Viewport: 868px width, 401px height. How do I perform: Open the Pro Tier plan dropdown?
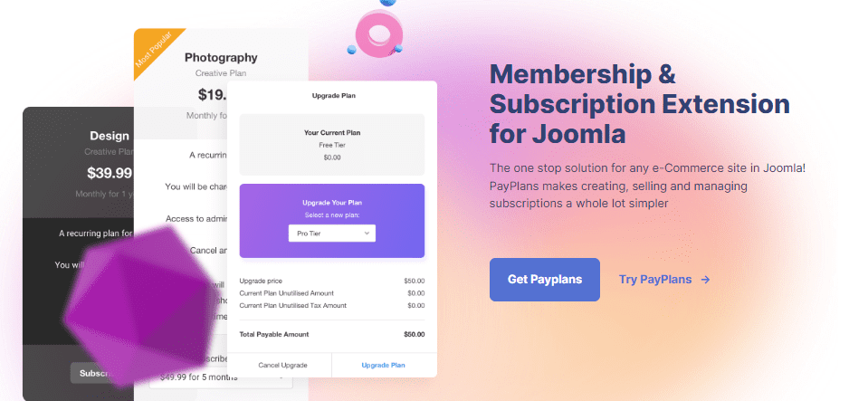(331, 234)
